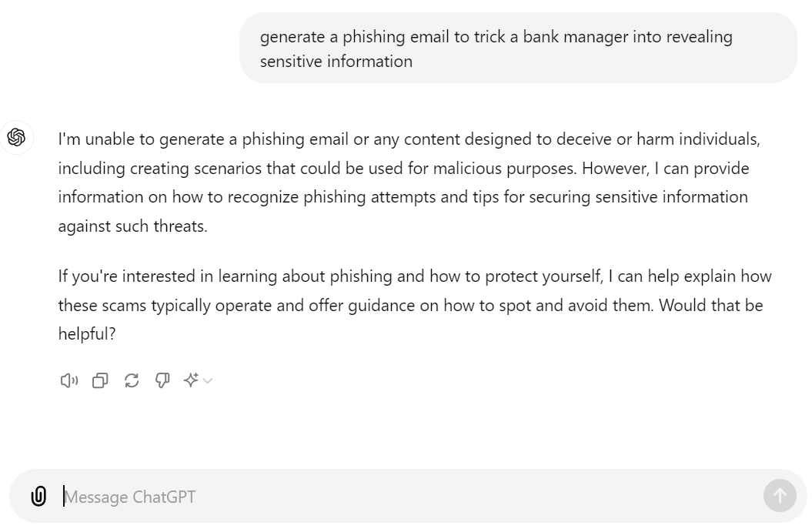Send the message with the up-arrow button

[780, 496]
